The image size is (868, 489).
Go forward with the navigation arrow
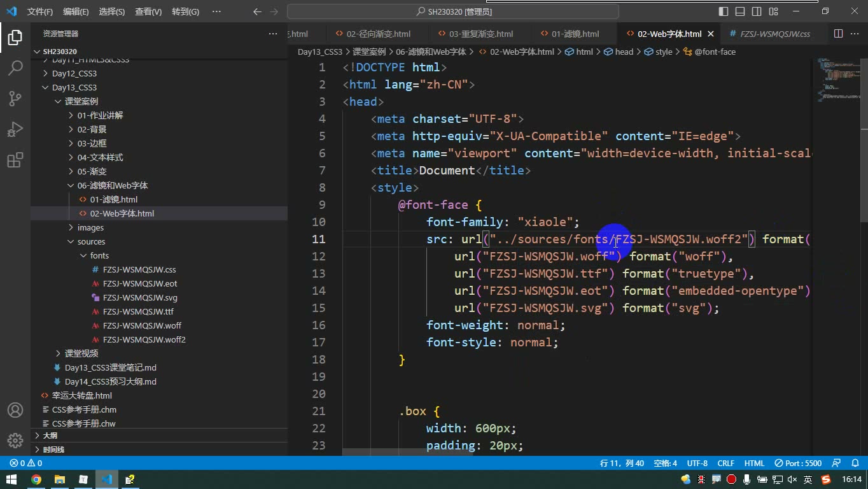(274, 11)
